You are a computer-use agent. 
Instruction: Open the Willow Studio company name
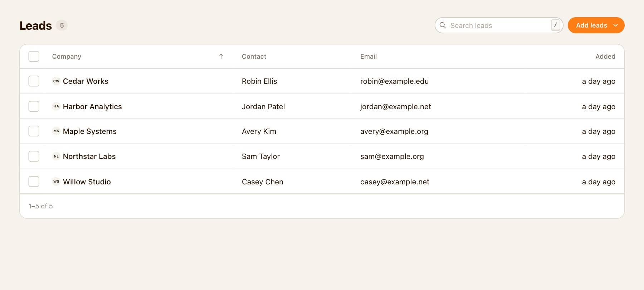(x=87, y=182)
